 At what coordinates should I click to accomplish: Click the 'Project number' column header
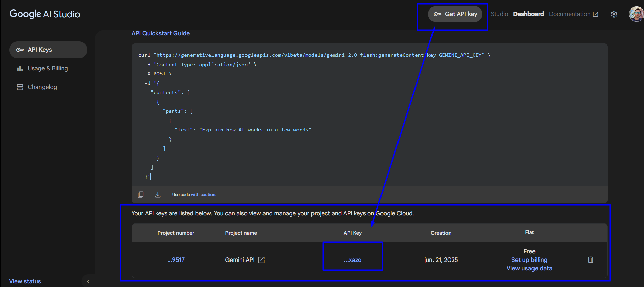click(x=176, y=233)
